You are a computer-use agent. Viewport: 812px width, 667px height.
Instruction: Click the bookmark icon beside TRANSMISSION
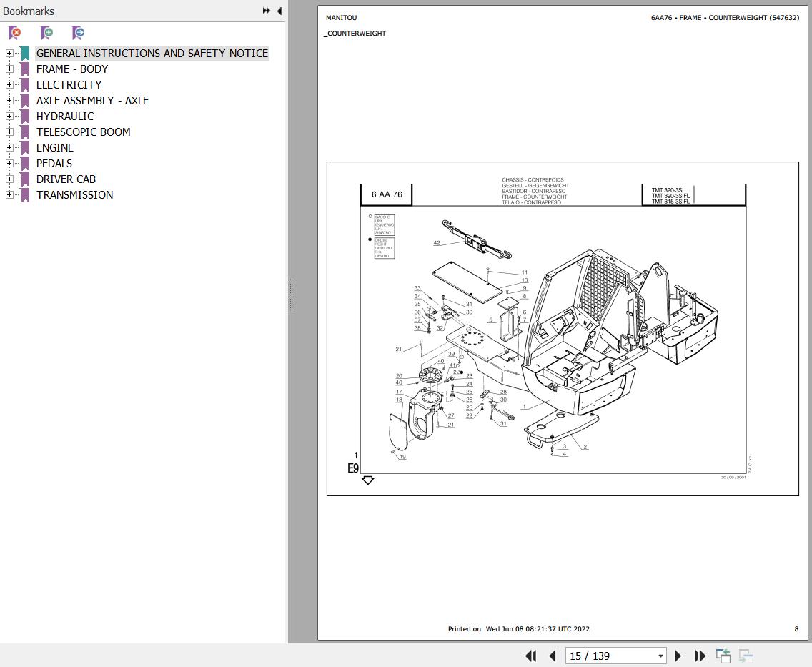[x=25, y=195]
